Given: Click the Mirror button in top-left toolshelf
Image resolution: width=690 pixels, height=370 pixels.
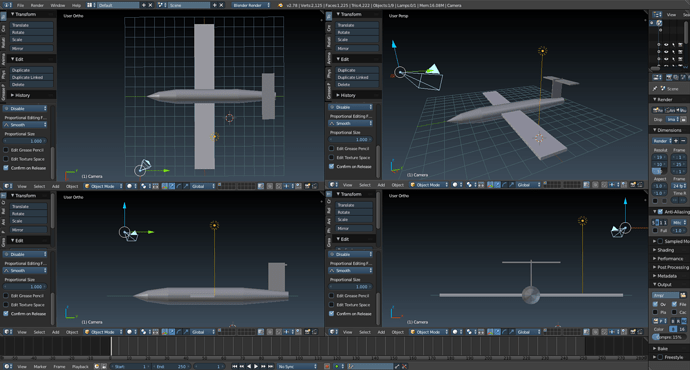Looking at the screenshot, I should click(31, 48).
